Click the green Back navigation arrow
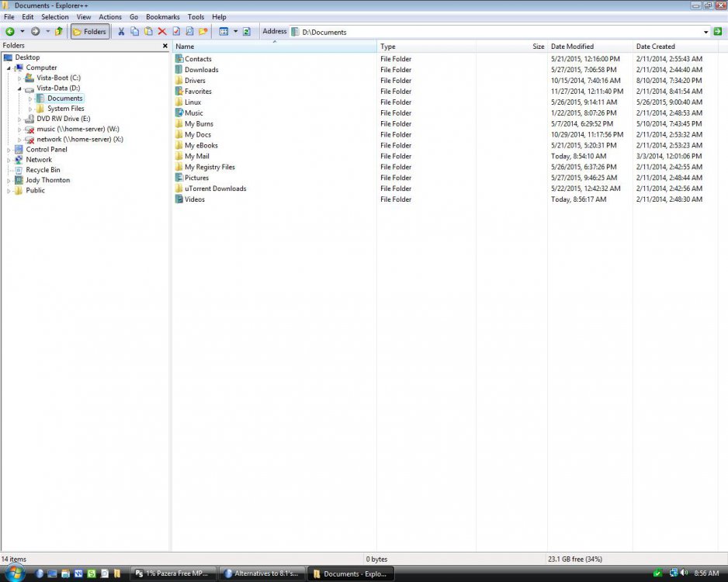 (x=10, y=32)
